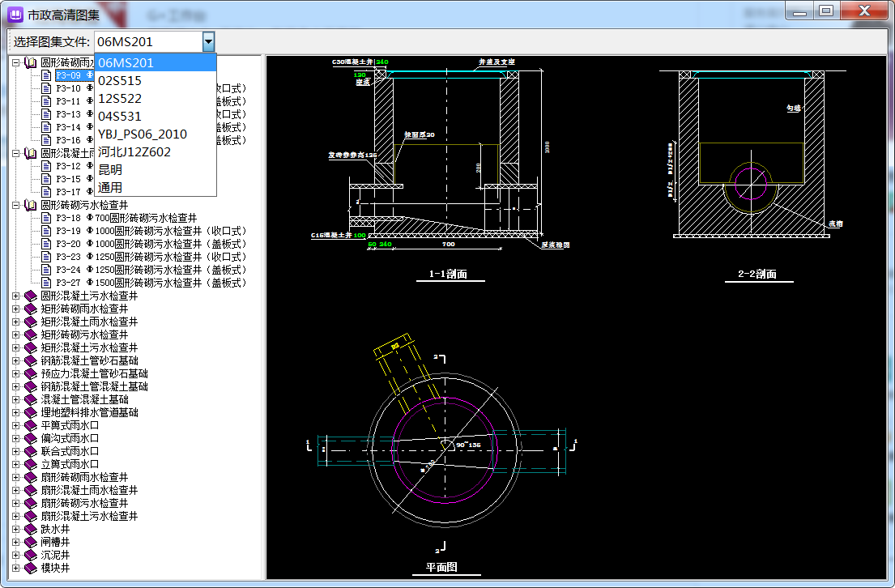895x588 pixels.
Task: Select the 扇形混凝土污水检查井 tree row
Action: 89,516
